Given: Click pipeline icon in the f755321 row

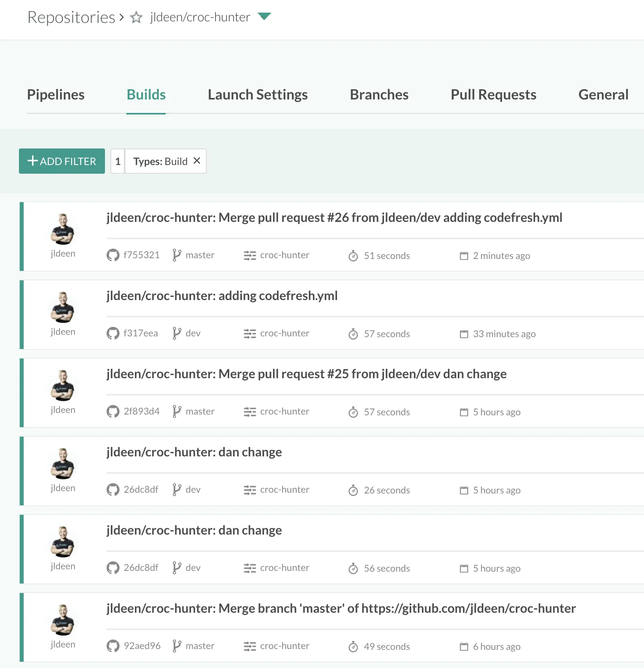Looking at the screenshot, I should [x=250, y=256].
